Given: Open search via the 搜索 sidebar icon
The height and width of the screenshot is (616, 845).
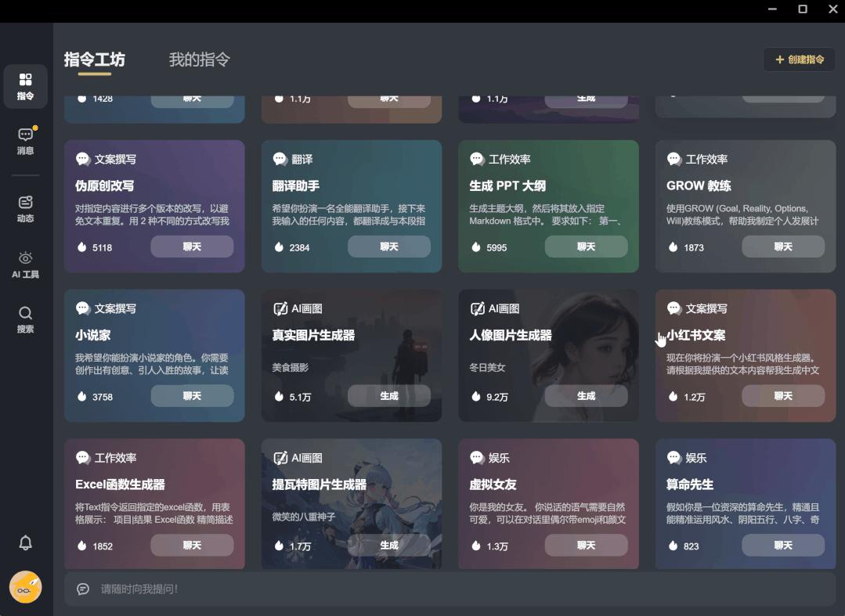Looking at the screenshot, I should pyautogui.click(x=25, y=319).
